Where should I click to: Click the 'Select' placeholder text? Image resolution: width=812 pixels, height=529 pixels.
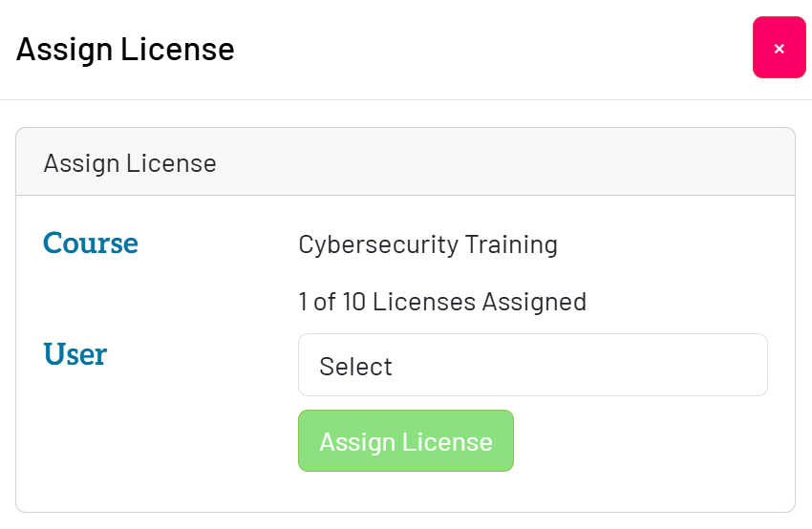[x=356, y=367]
